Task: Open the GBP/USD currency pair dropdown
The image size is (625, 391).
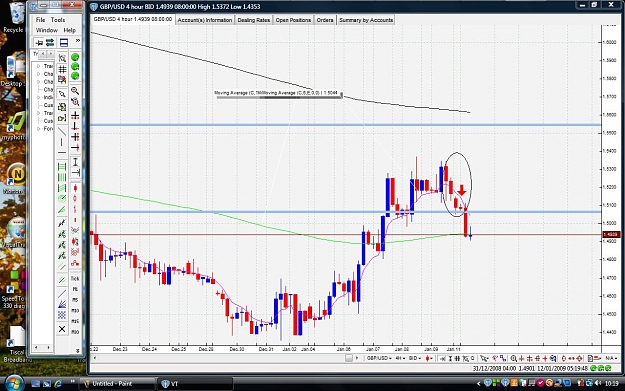Action: coord(379,358)
